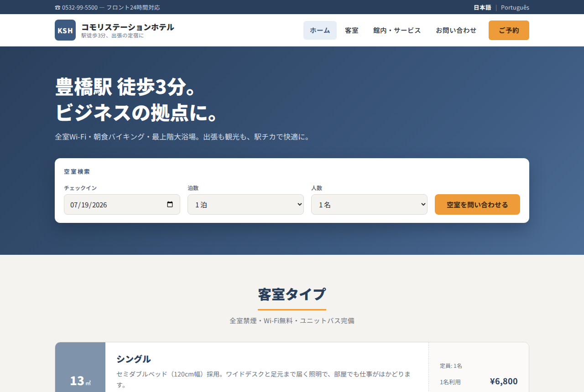Click the 駅徒歩3分、出張の定宿に tagline
584x392 pixels.
(113, 36)
